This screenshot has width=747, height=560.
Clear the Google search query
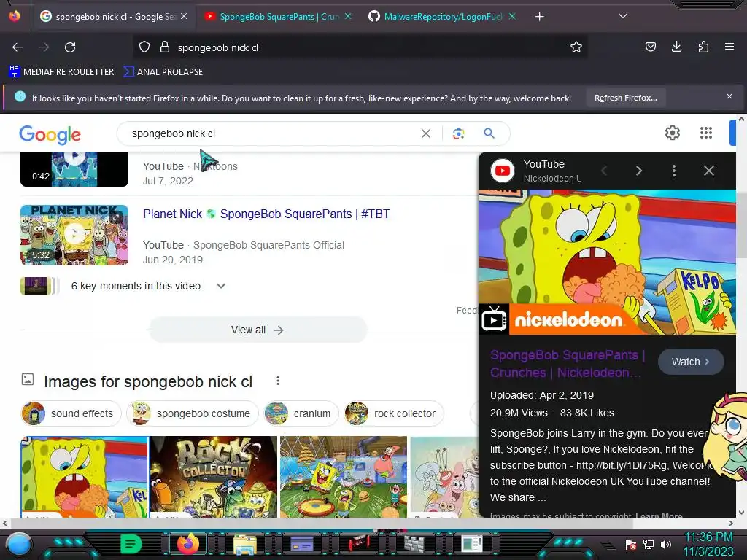click(x=426, y=134)
